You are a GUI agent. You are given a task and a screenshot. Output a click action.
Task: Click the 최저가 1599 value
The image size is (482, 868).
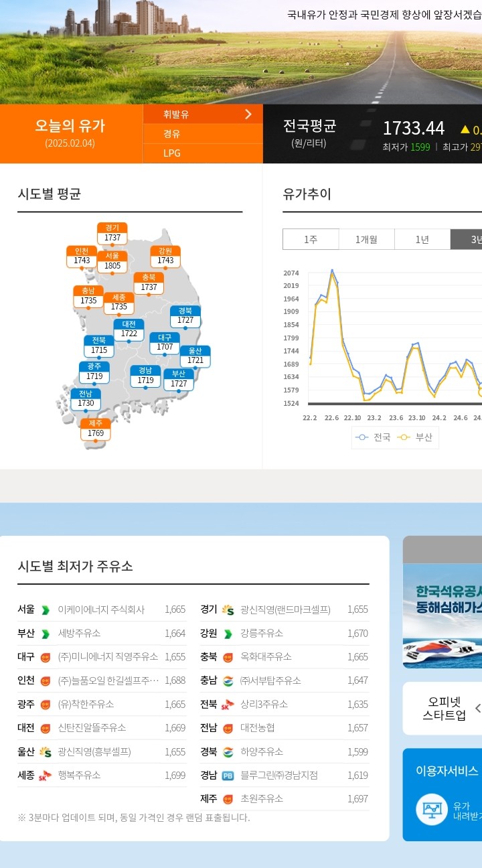[420, 147]
